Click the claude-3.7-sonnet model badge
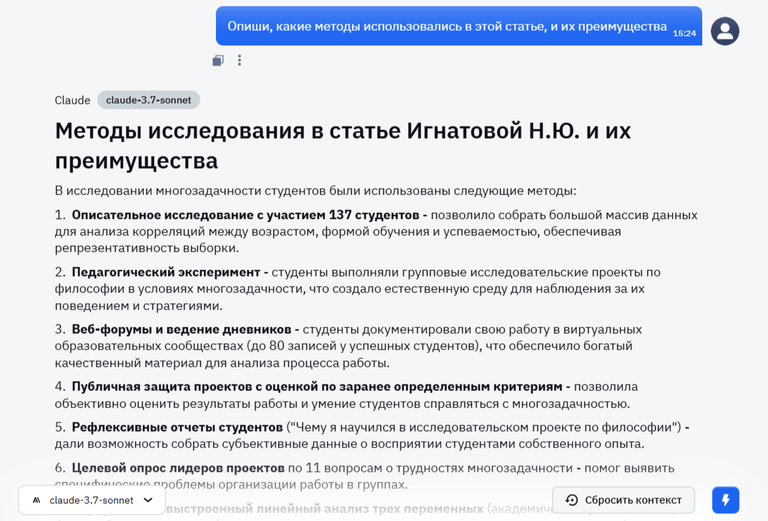The image size is (768, 521). (x=148, y=100)
